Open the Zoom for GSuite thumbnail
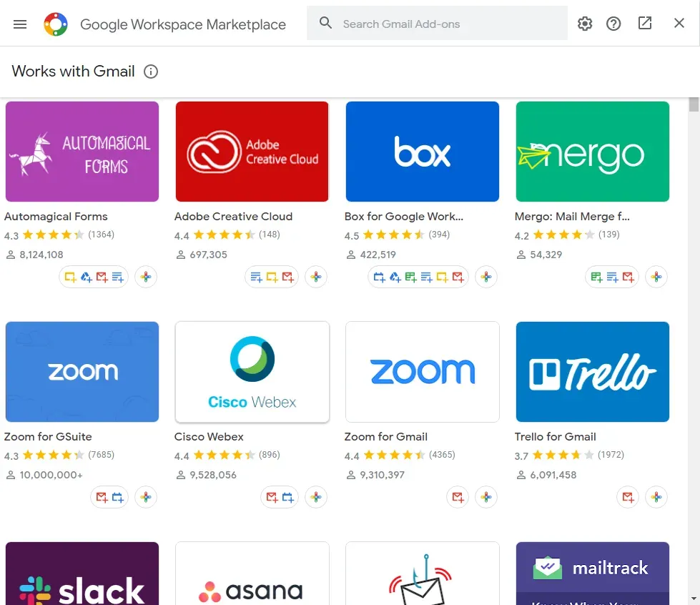The height and width of the screenshot is (605, 700). tap(82, 371)
